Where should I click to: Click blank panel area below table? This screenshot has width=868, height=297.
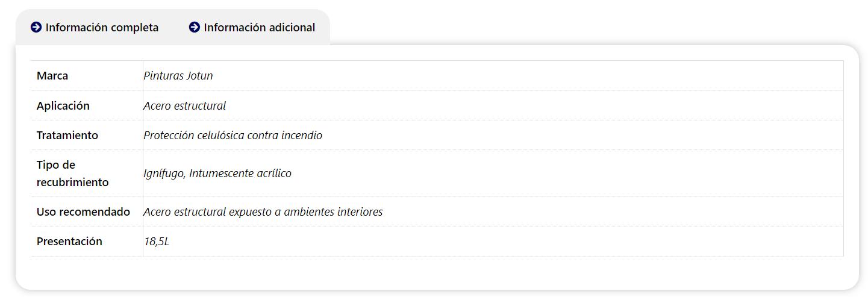(x=437, y=272)
